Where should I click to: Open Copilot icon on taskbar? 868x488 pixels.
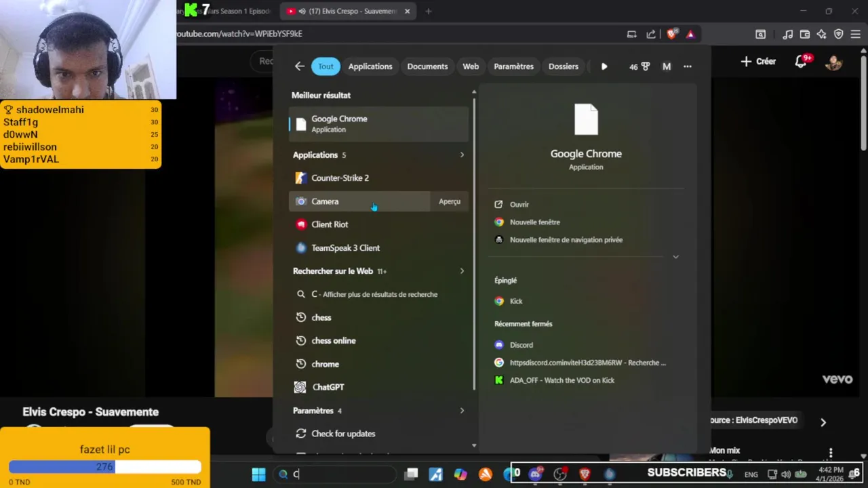(x=460, y=474)
